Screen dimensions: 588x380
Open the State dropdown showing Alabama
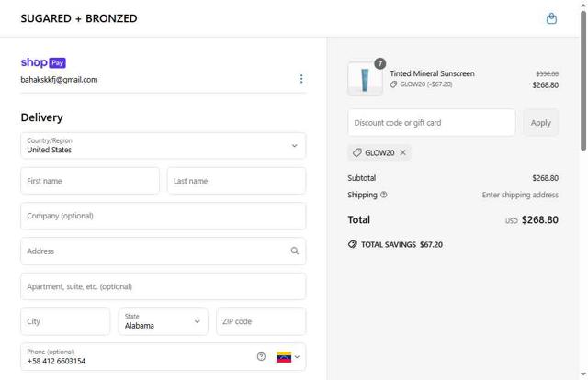click(x=164, y=321)
